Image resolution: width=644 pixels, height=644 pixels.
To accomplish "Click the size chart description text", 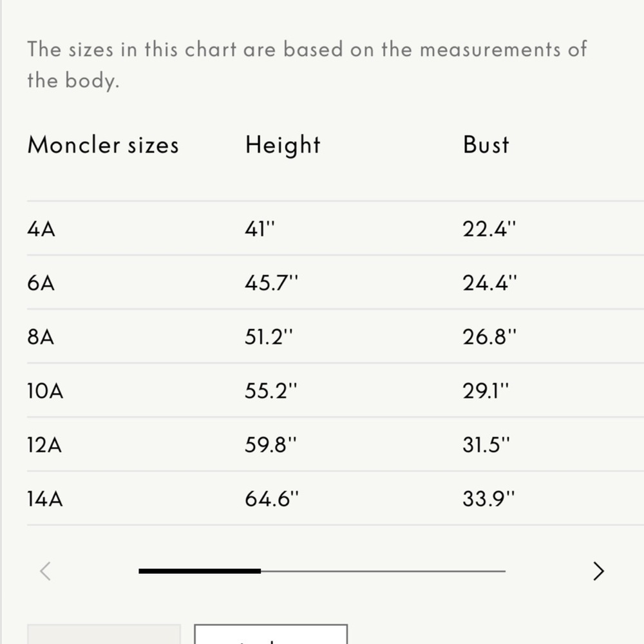I will pyautogui.click(x=307, y=64).
